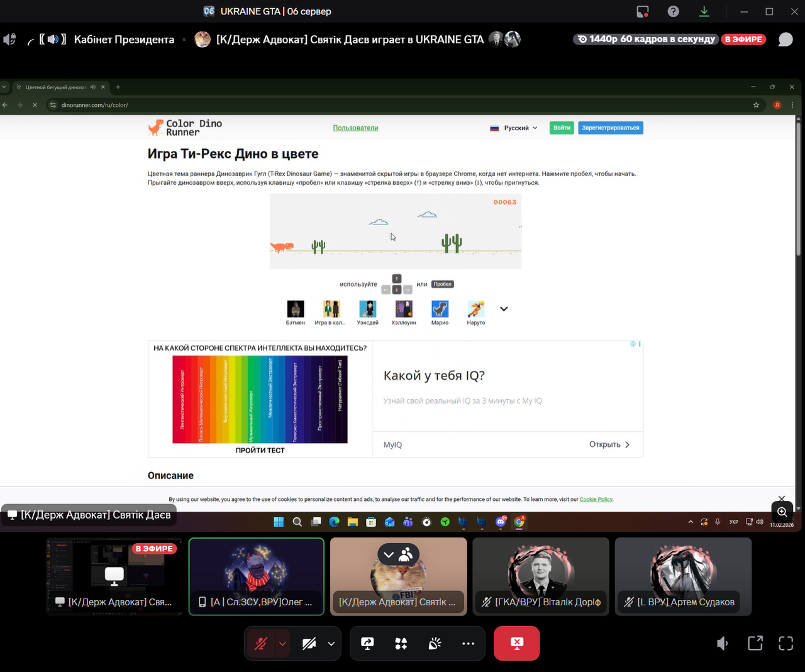Viewport: 805px width, 672px height.
Task: Open more options three dots
Action: (468, 643)
